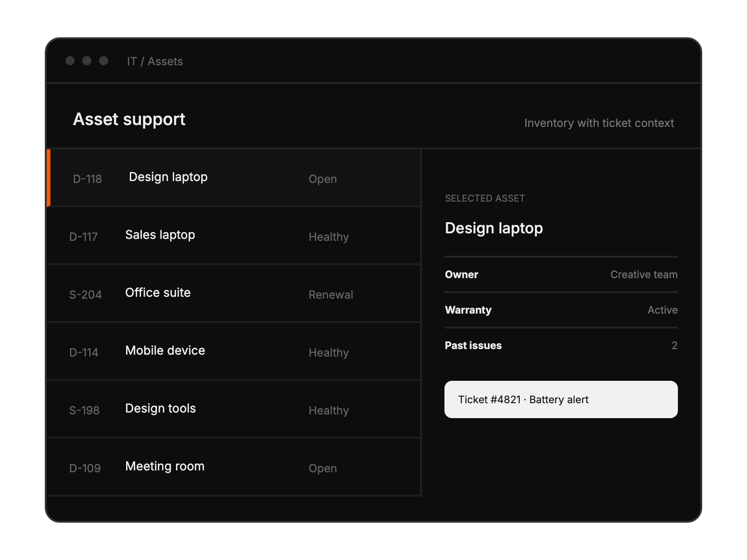The height and width of the screenshot is (560, 747).
Task: Click the Renewal status of Office suite
Action: (331, 295)
